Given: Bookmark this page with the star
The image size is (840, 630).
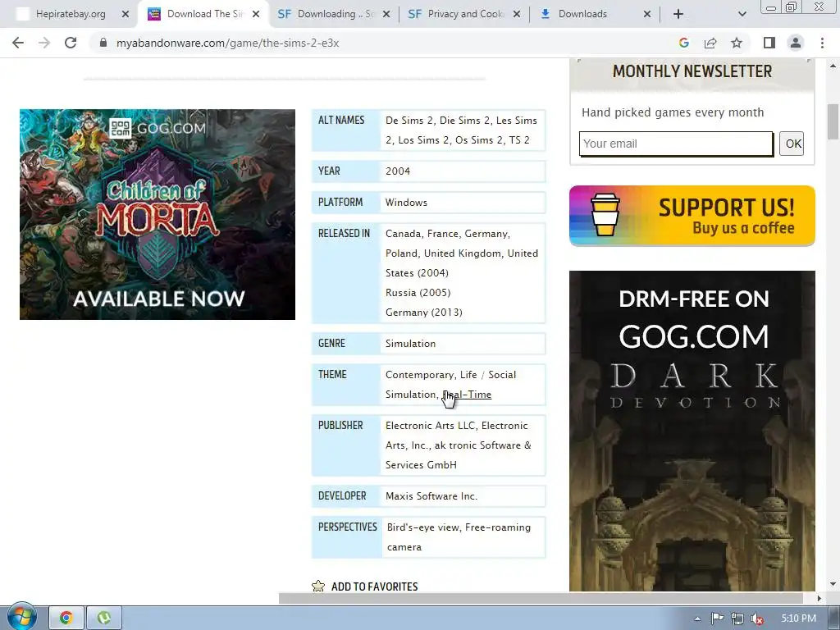Looking at the screenshot, I should 737,43.
